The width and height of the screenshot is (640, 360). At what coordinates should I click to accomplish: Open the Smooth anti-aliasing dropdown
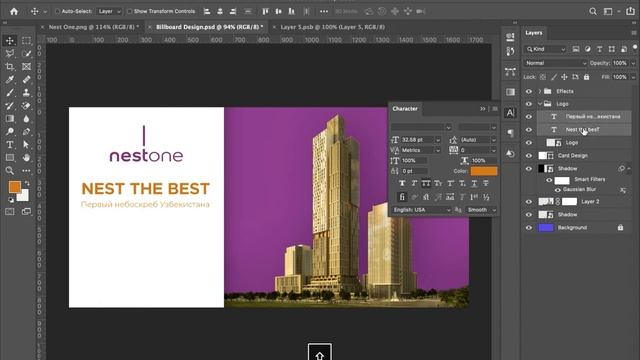point(481,210)
